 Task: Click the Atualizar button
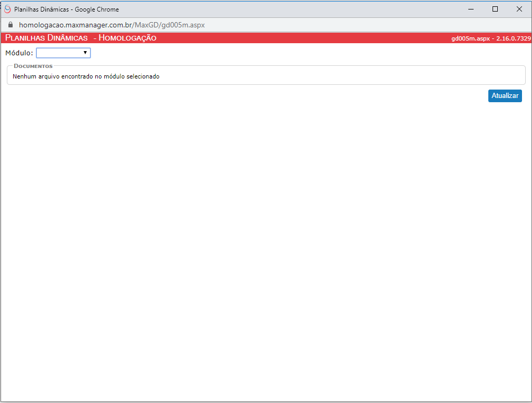click(505, 96)
